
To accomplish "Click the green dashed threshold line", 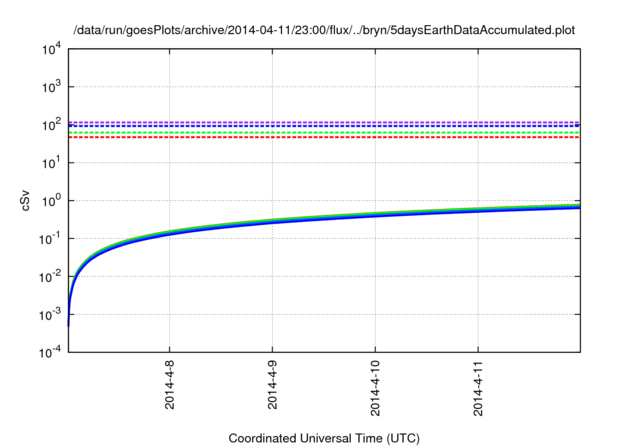I will point(324,133).
